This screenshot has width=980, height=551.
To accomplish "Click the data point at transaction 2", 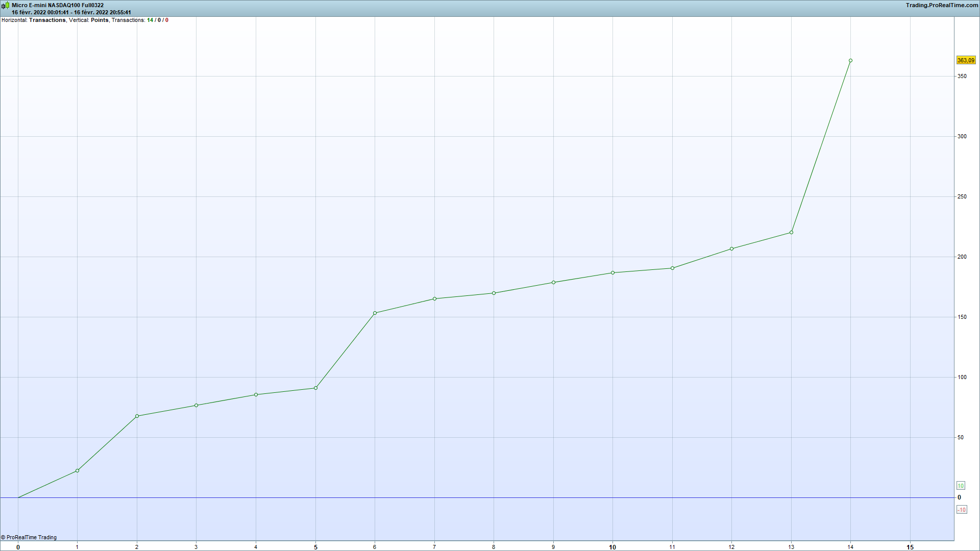I will (x=137, y=416).
